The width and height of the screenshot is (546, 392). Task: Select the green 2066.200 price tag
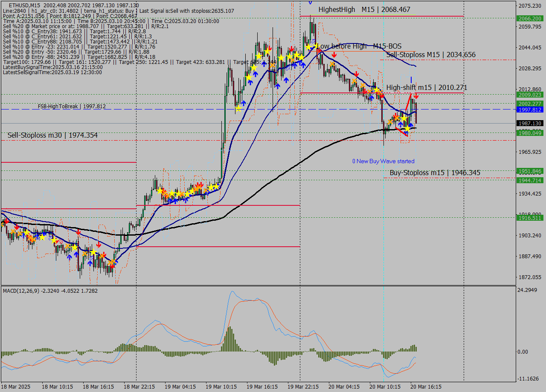(530, 18)
